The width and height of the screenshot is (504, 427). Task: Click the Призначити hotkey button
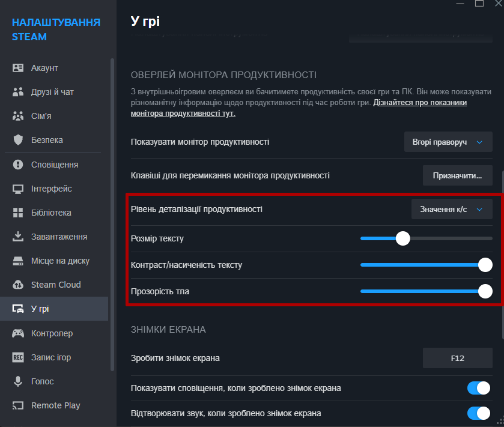pos(458,175)
